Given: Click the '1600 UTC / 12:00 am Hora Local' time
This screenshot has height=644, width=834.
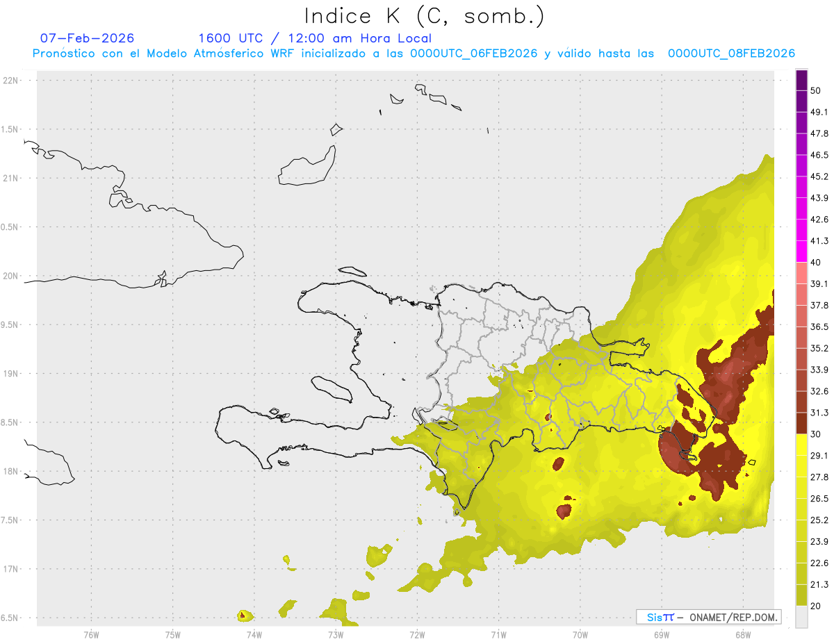Looking at the screenshot, I should [x=315, y=38].
